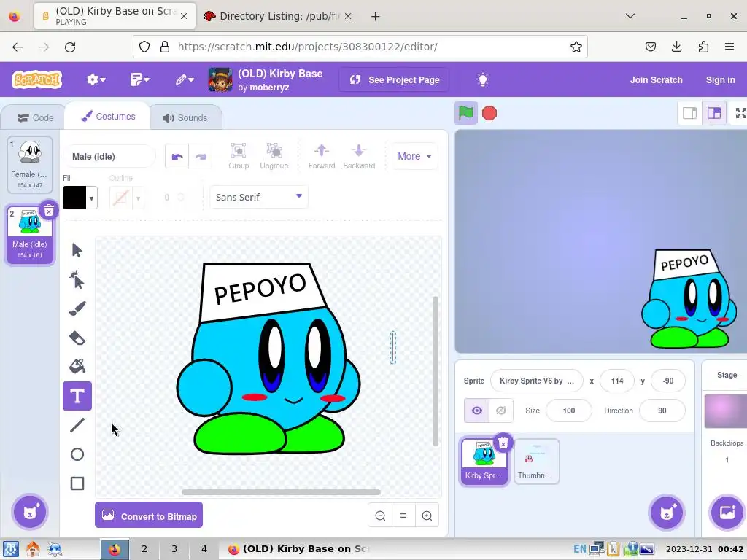This screenshot has height=560, width=747.
Task: Click the costume name field Male (Idle)
Action: tap(109, 156)
